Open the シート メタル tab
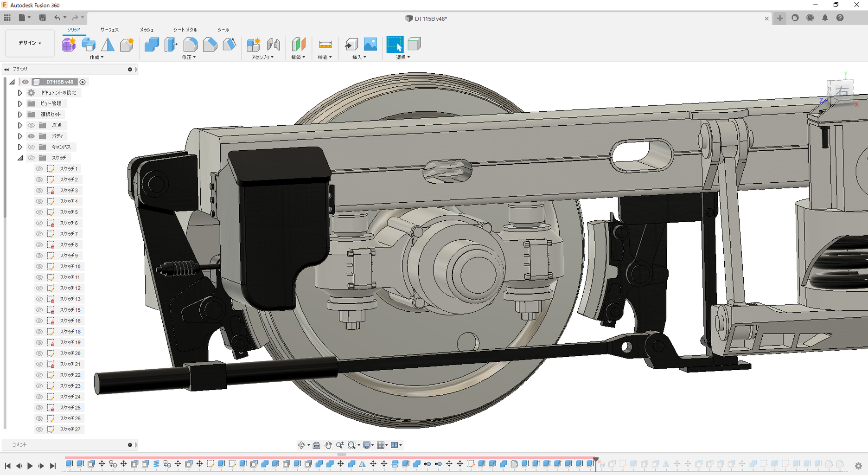Screen dimensions: 868x475 (x=185, y=30)
